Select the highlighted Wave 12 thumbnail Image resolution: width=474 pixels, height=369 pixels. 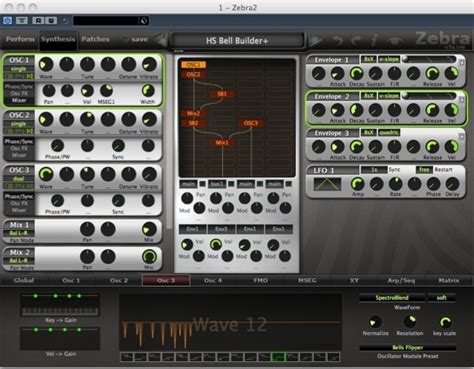tap(278, 357)
